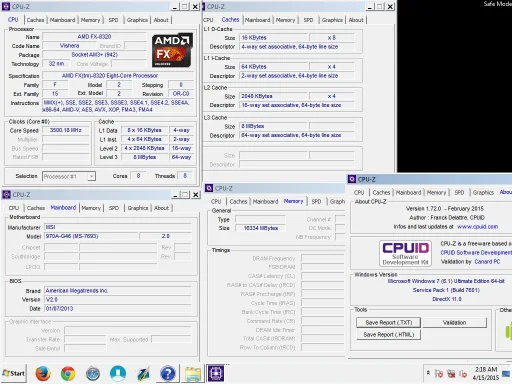Open Memory tab in the motherboard window
512x384 pixels.
tap(91, 208)
